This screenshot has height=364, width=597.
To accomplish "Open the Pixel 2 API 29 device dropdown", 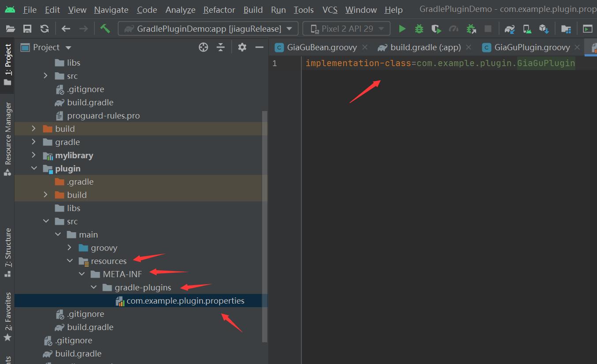I will [x=346, y=29].
